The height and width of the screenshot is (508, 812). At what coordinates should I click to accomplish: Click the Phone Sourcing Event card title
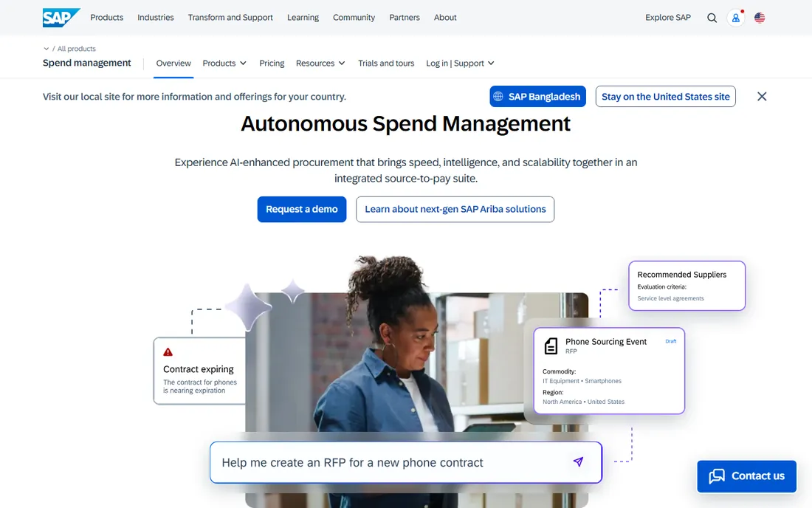[606, 342]
